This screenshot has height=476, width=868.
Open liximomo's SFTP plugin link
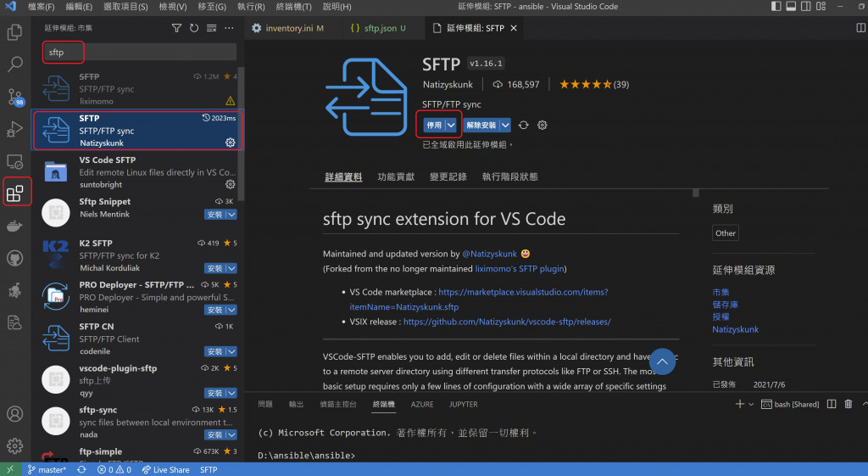point(520,269)
